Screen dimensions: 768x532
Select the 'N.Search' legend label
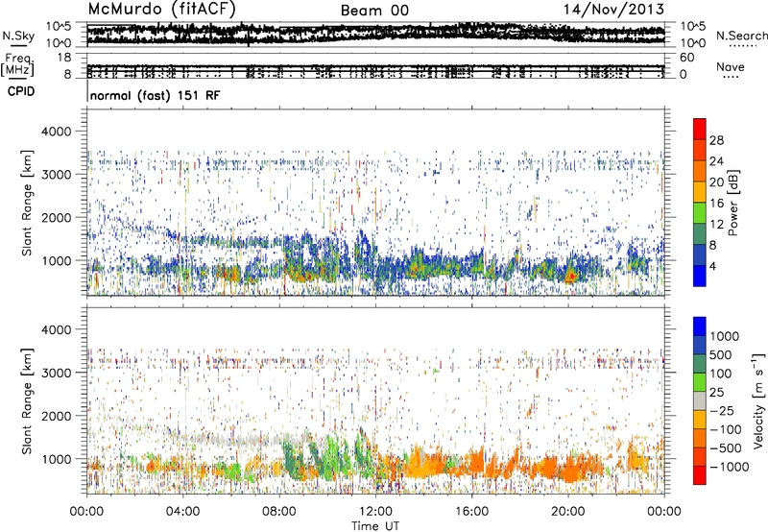click(x=741, y=36)
